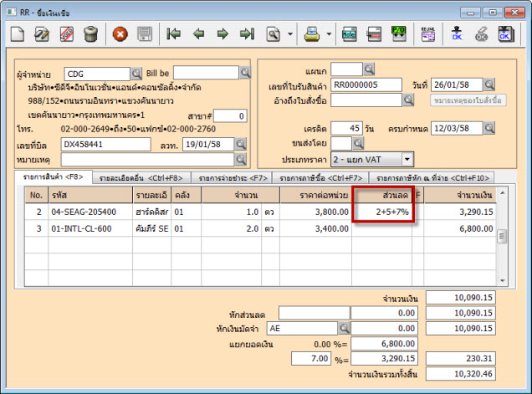Image resolution: width=532 pixels, height=394 pixels.
Task: Switch to รายการจ่ายชำระ <F7> tab
Action: tap(233, 178)
